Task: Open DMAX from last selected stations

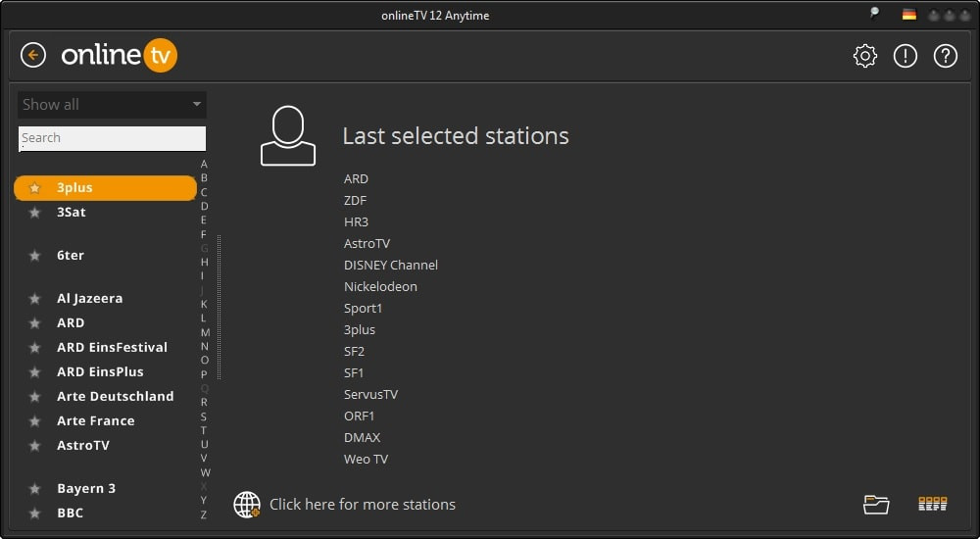Action: tap(362, 438)
